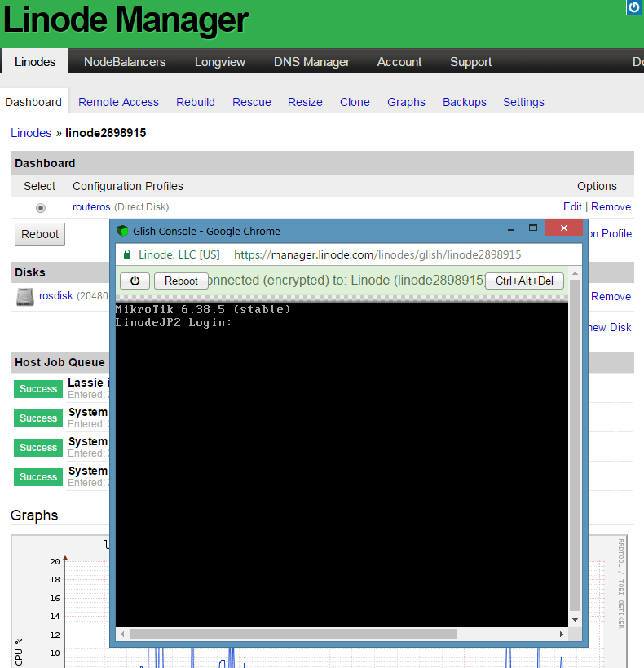Click the green padlock secure icon
Viewport: 644px width, 668px height.
pos(127,254)
